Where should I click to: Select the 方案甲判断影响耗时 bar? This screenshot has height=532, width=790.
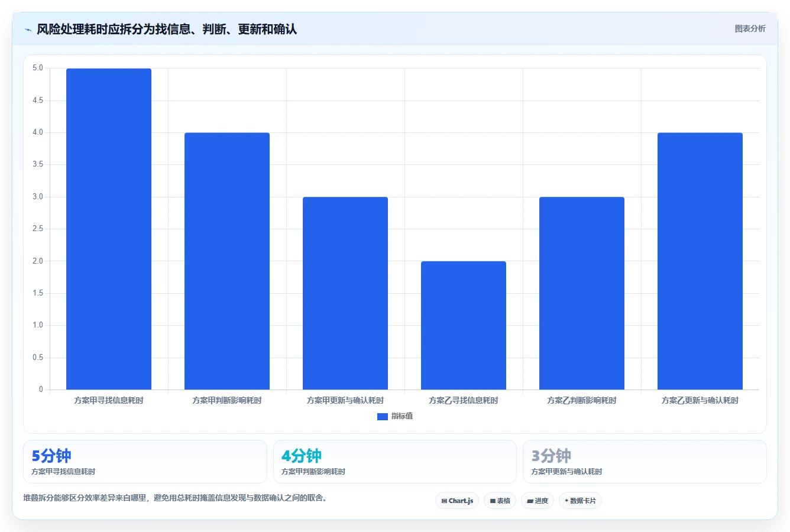(227, 261)
